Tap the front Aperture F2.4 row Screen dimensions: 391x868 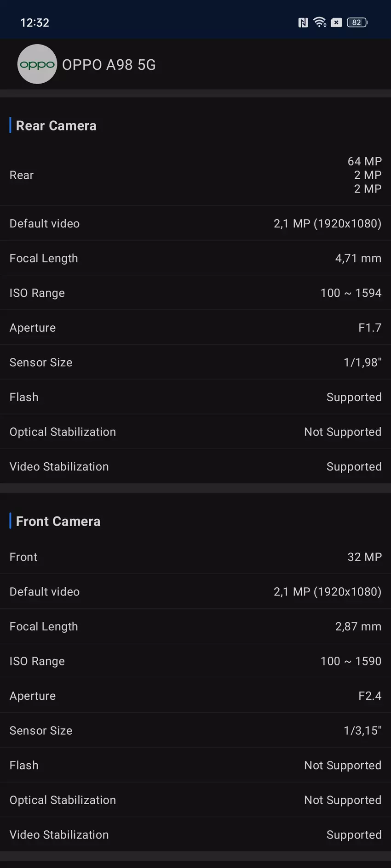(195, 696)
